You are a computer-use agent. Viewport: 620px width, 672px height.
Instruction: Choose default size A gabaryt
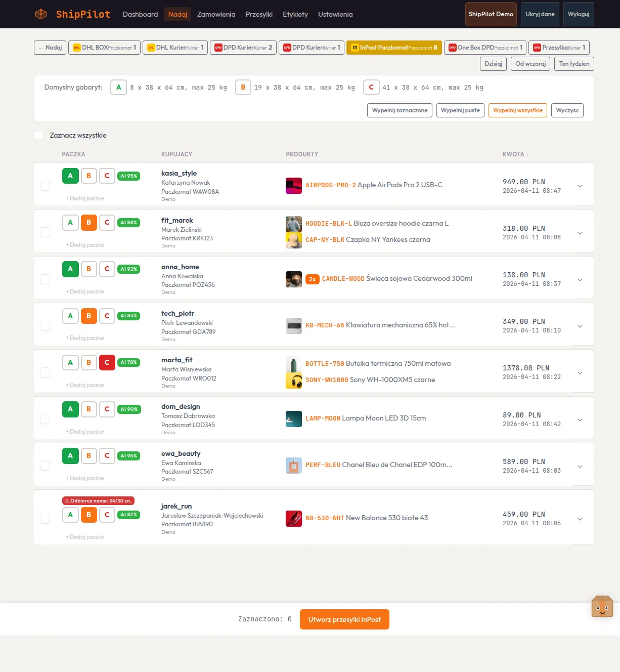point(118,88)
